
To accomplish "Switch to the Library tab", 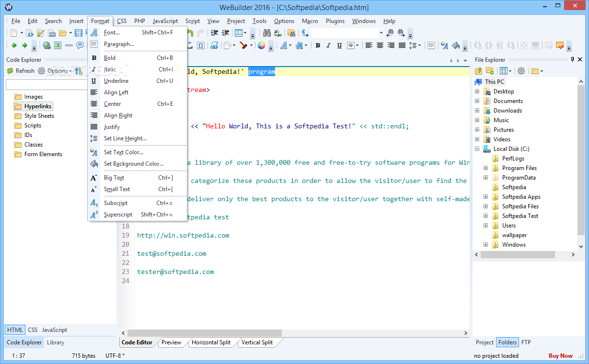I will point(56,342).
